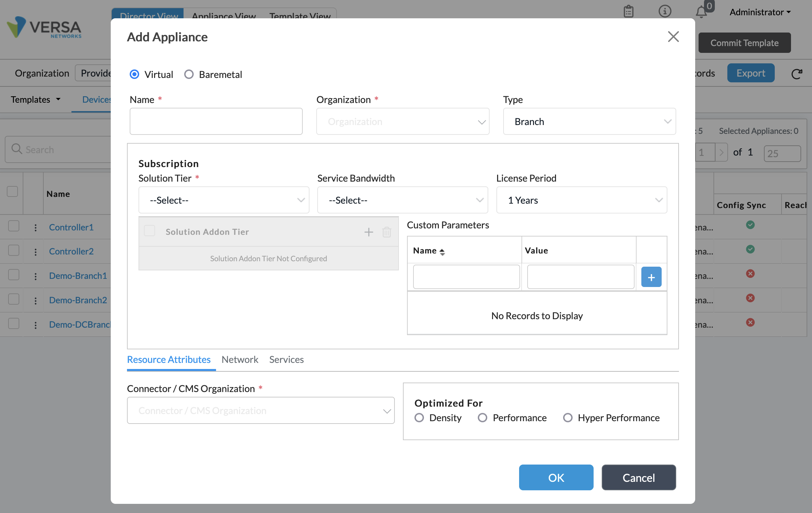Close the Add Appliance dialog with the X

[673, 37]
